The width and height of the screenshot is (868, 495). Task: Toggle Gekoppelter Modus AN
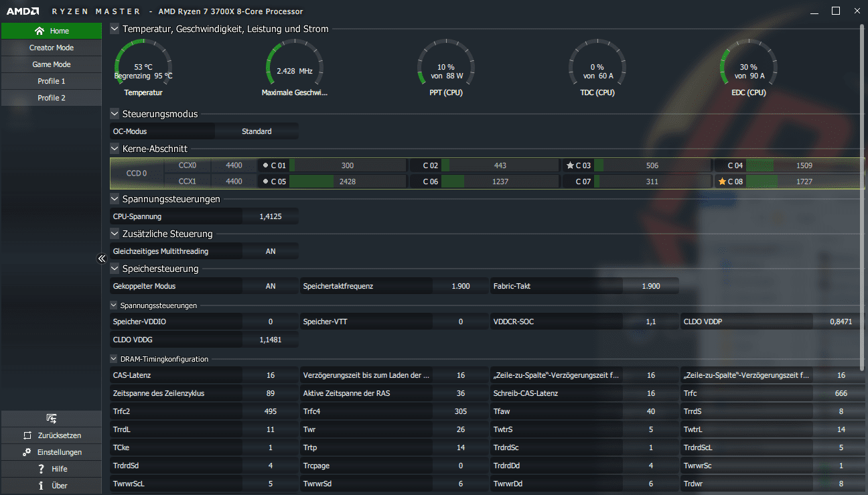pyautogui.click(x=270, y=286)
